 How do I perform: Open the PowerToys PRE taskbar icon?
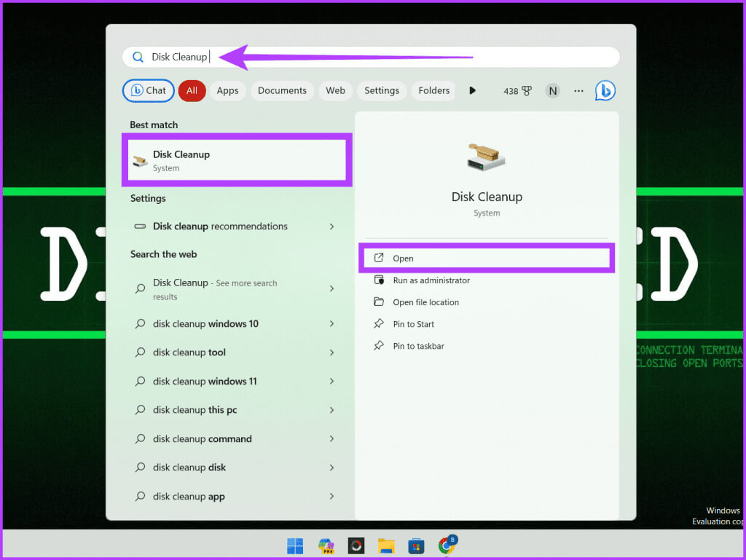point(326,545)
